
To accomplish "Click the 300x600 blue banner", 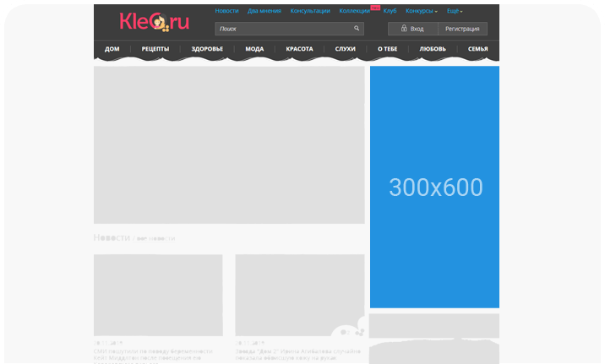I will click(434, 187).
